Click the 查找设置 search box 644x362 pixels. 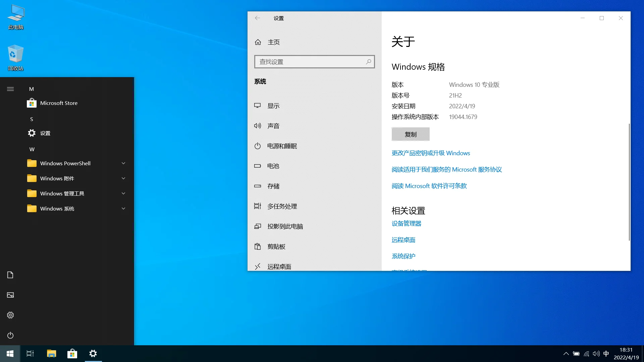314,62
